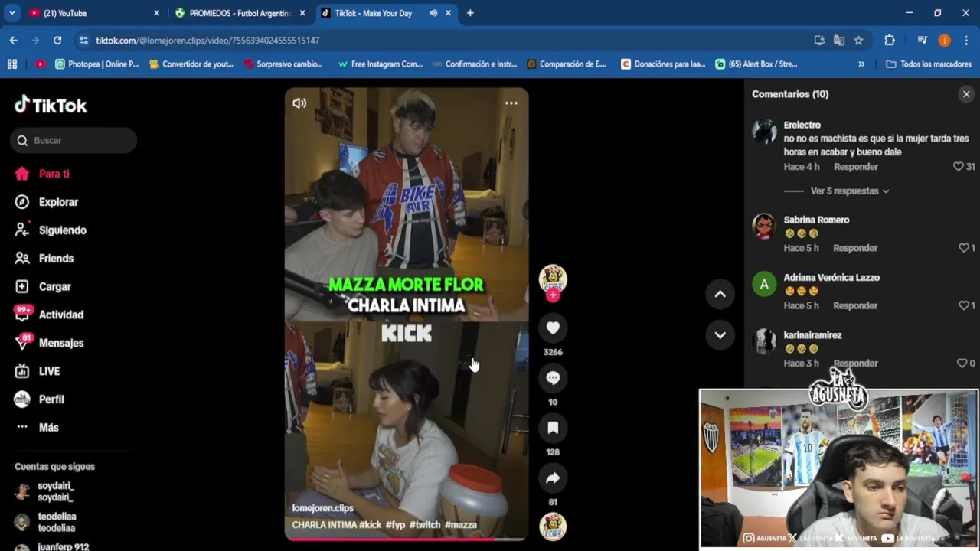Reply to Sabrina Romero's comment
This screenshot has height=551, width=980.
pos(855,248)
